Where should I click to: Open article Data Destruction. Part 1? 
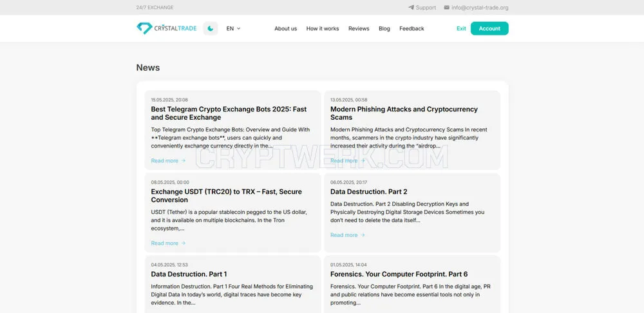(189, 274)
